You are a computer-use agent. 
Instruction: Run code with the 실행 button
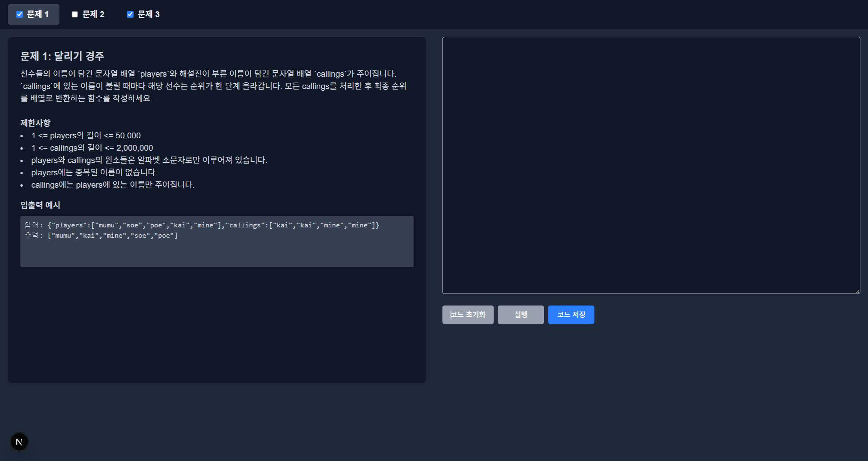point(520,314)
